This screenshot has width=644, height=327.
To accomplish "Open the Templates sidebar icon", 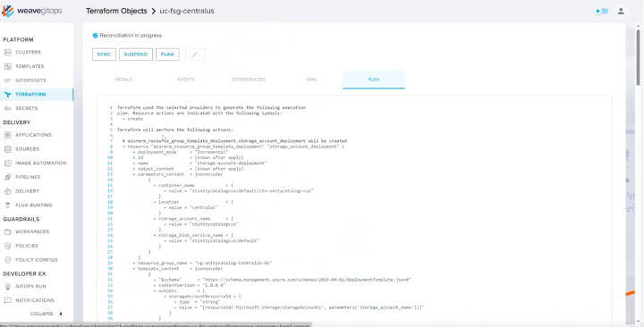I will (x=8, y=66).
